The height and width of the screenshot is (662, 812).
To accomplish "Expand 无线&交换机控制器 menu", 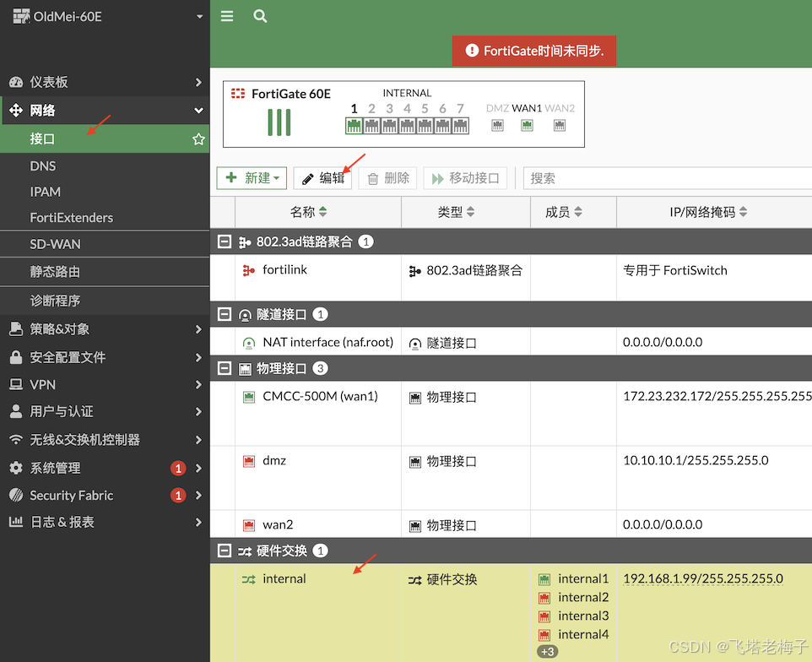I will (105, 440).
